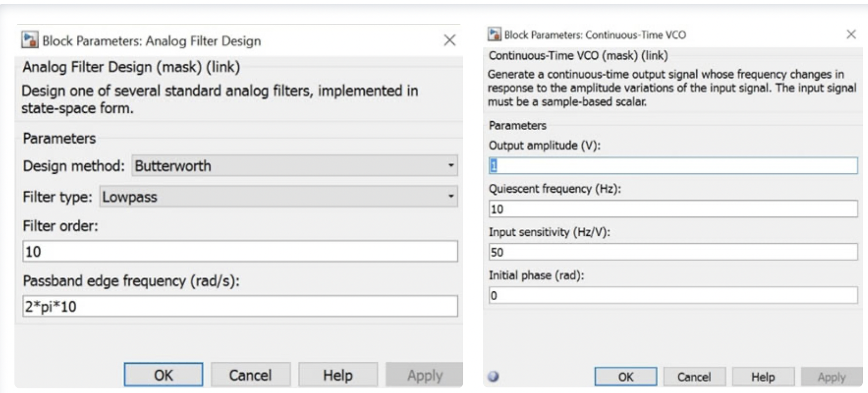This screenshot has height=393, width=868.
Task: Open Help for Continuous-Time VCO block
Action: pos(763,377)
